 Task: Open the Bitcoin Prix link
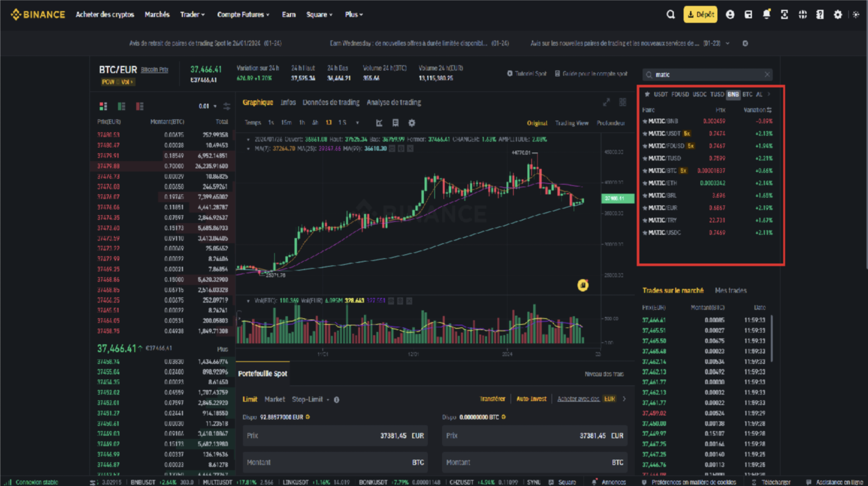click(x=154, y=70)
